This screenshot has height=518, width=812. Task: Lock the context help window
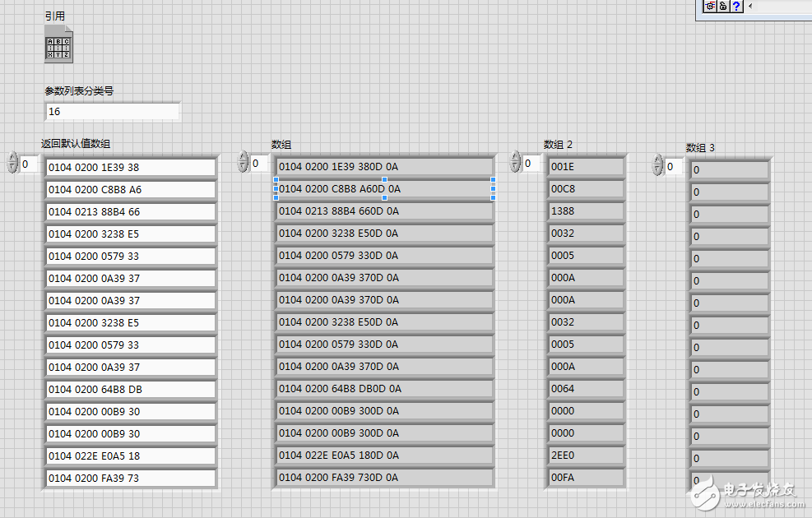pos(723,7)
